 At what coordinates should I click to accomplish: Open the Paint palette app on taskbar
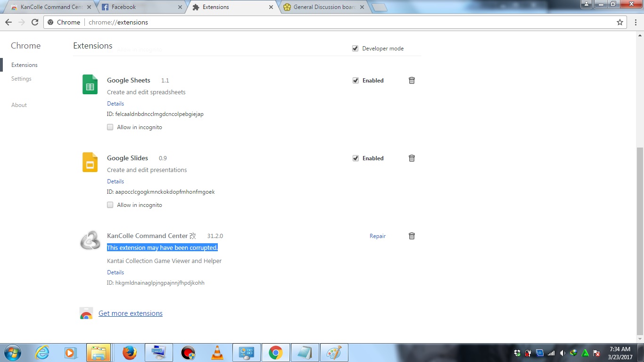334,353
